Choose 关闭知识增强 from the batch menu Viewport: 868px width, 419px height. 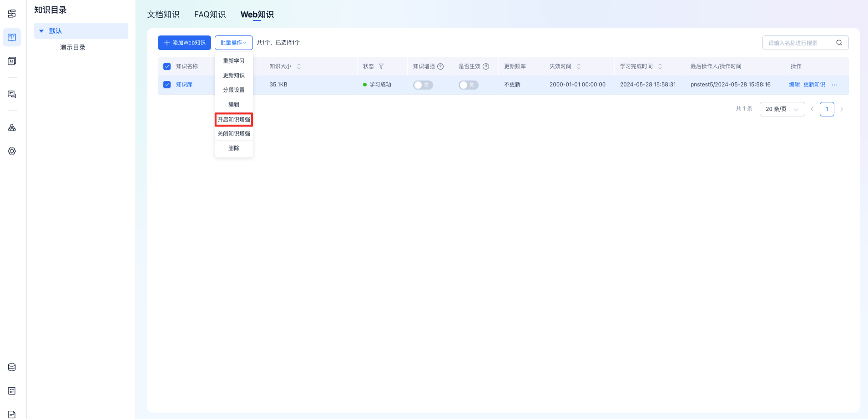234,134
